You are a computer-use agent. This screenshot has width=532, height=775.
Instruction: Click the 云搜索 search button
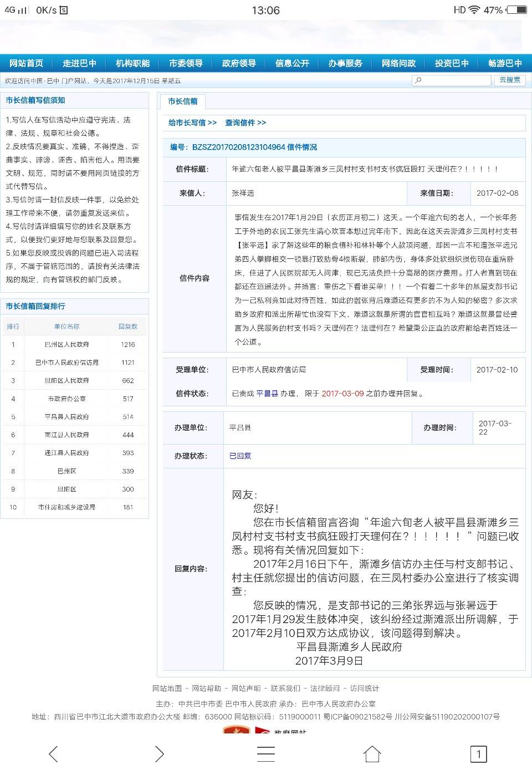(510, 80)
